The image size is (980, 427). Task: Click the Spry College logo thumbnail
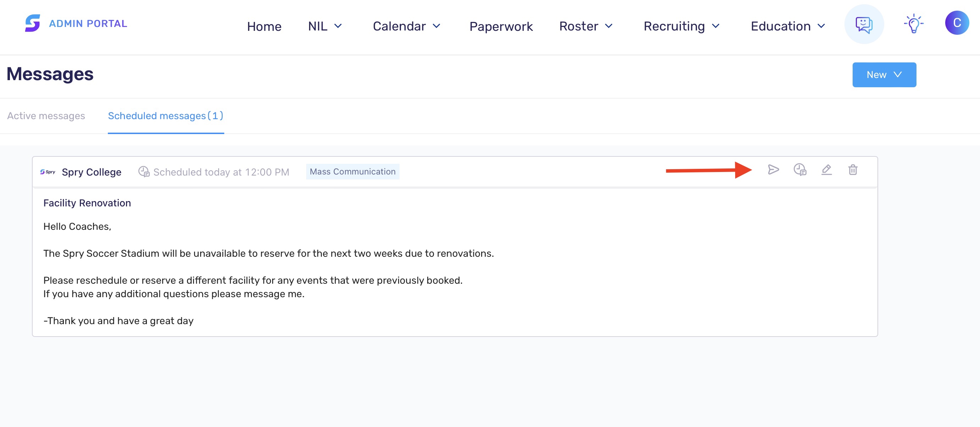coord(48,172)
